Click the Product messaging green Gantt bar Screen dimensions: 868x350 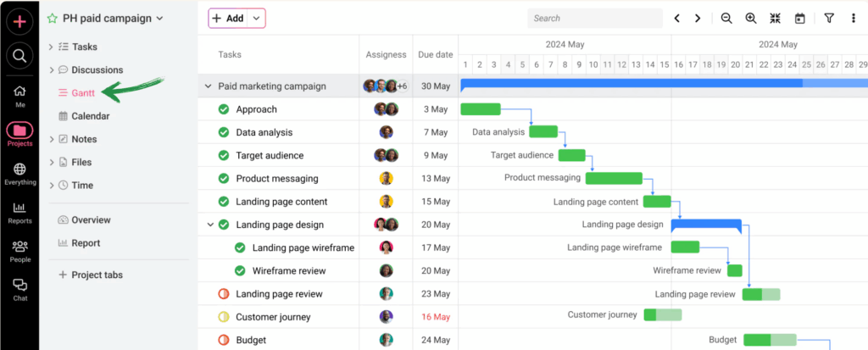(614, 178)
